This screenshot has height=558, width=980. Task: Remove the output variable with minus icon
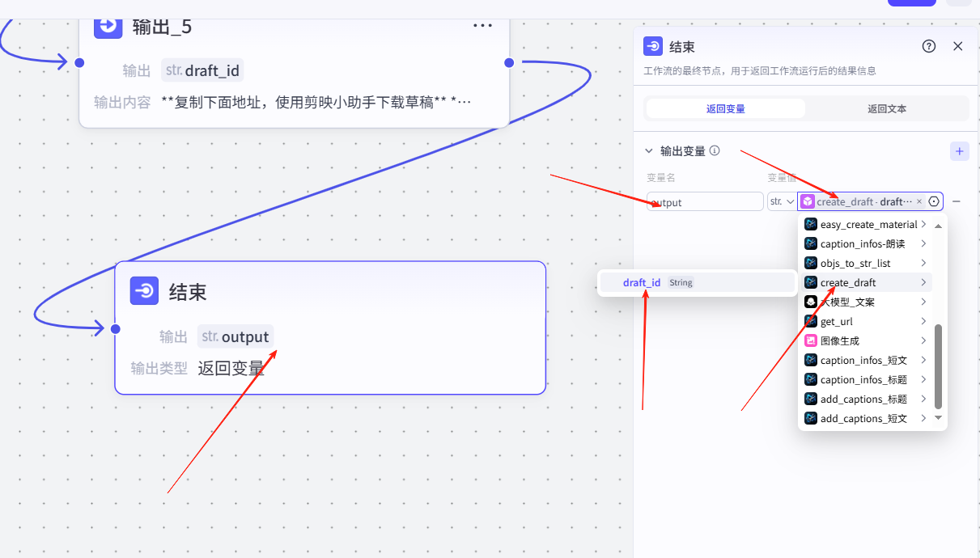(957, 201)
